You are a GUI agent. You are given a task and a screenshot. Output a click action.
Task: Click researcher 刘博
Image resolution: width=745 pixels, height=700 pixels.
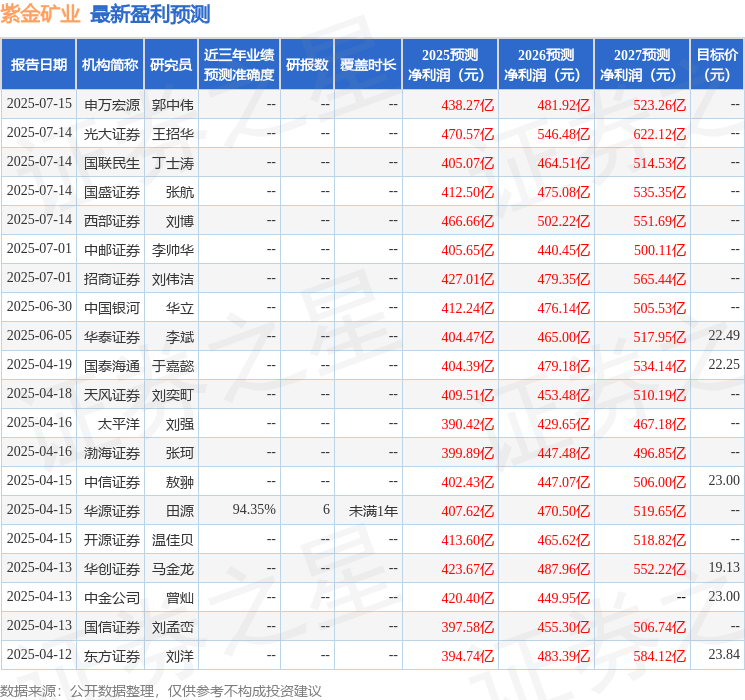point(180,221)
